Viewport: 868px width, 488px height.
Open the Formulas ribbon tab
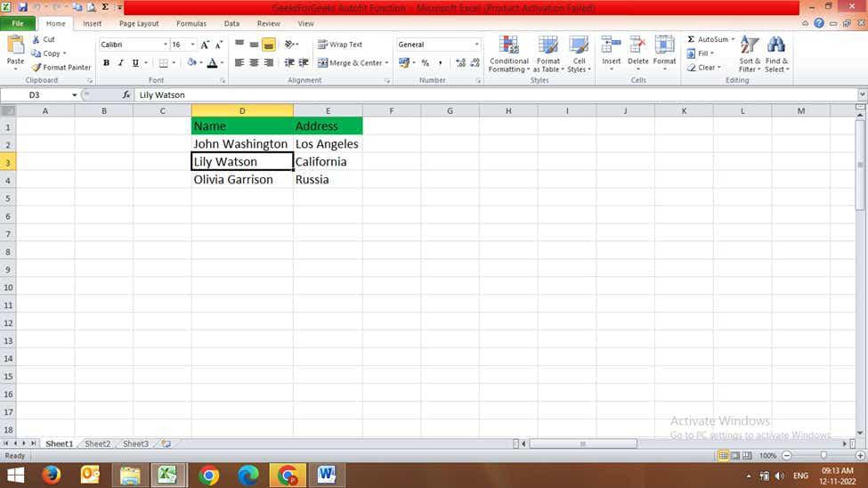[x=191, y=23]
